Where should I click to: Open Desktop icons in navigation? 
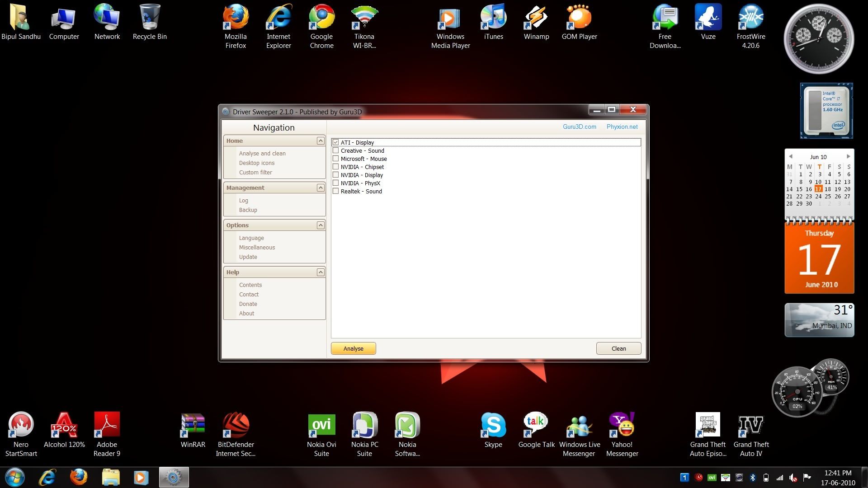257,163
